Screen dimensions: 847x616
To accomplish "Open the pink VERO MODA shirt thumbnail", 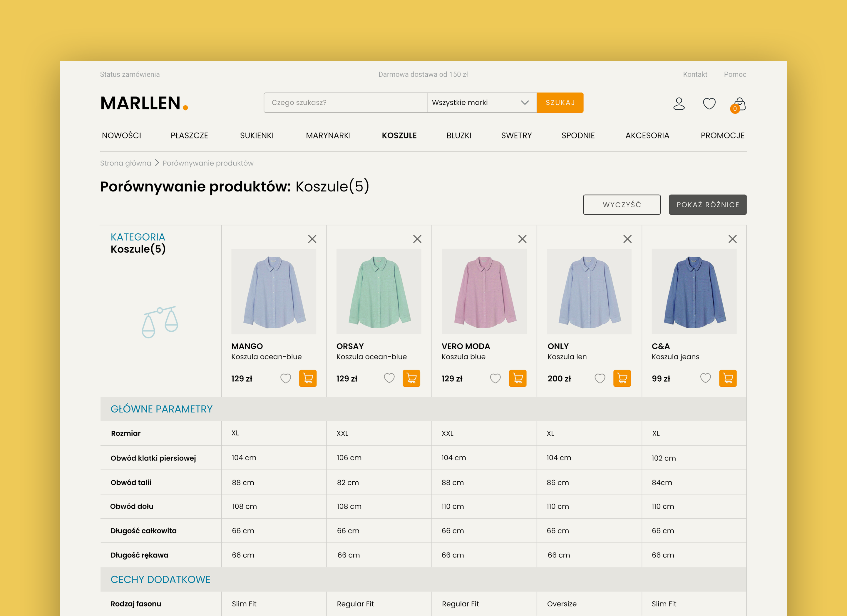I will coord(484,291).
